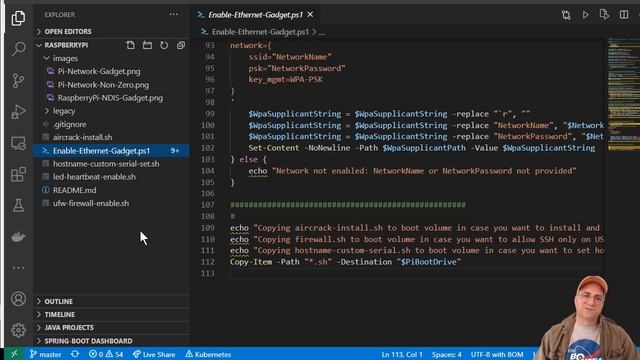Screen dimensions: 640x360
Task: Change encoding UTF-8 with BOM
Action: [x=497, y=354]
